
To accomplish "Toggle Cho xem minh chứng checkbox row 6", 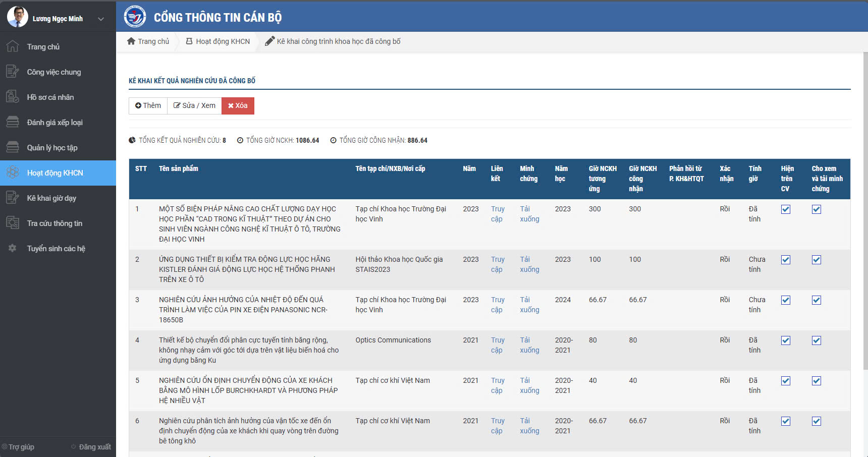I will click(817, 421).
